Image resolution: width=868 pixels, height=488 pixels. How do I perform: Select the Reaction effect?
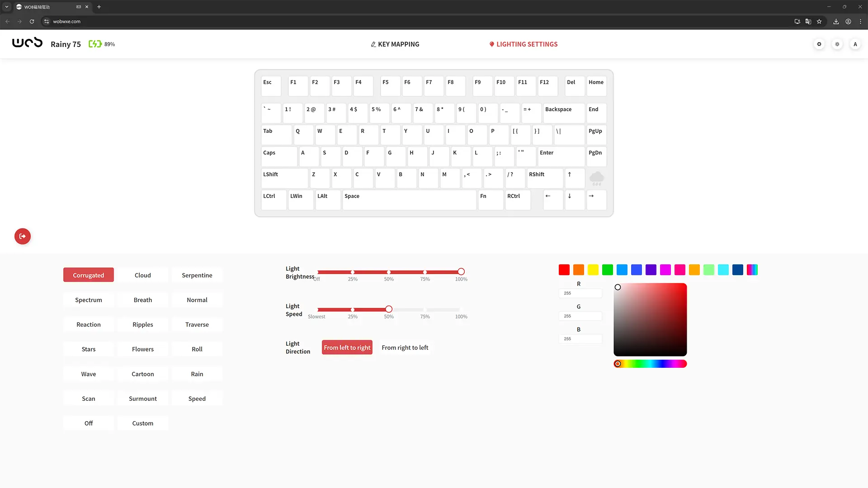tap(89, 324)
